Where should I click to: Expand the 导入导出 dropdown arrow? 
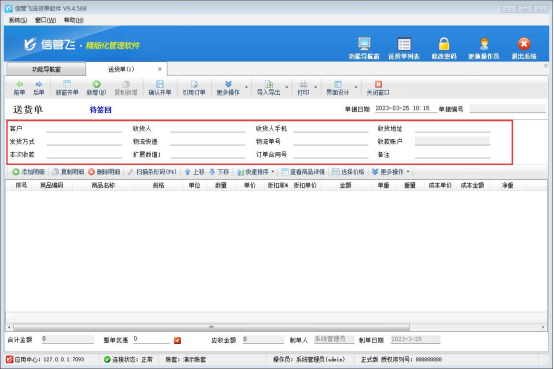pos(287,87)
